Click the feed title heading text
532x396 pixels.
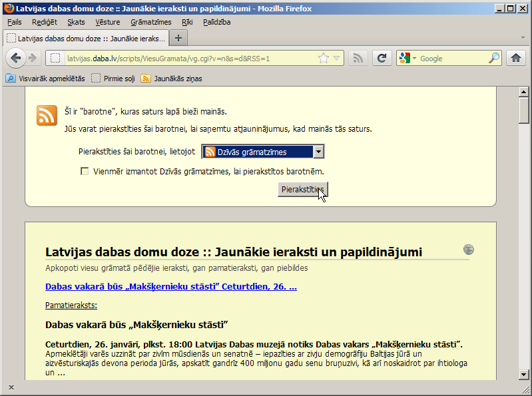click(234, 252)
